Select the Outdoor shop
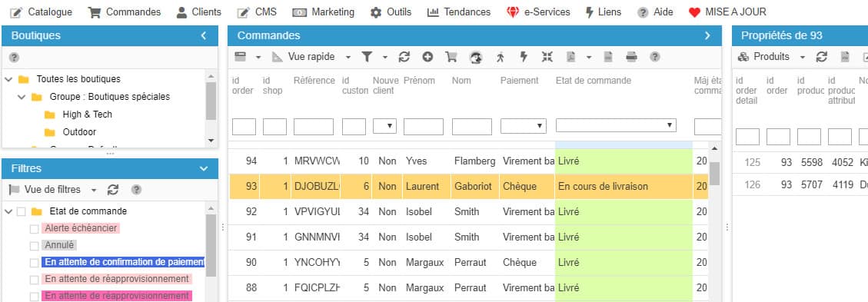This screenshot has height=302, width=868. click(x=79, y=132)
